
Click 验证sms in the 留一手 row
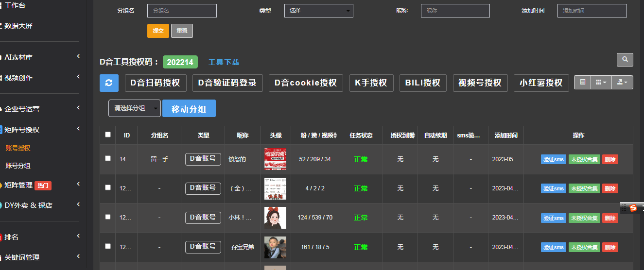[x=554, y=159]
